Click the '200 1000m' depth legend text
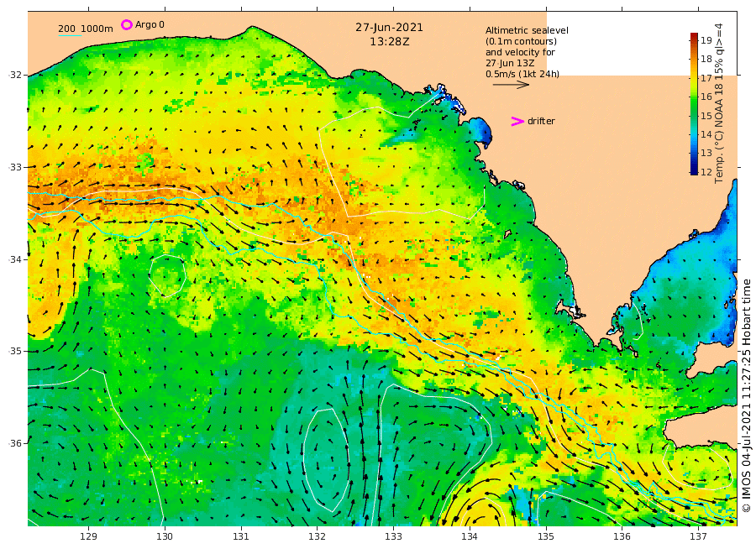This screenshot has height=554, width=756. 86,29
